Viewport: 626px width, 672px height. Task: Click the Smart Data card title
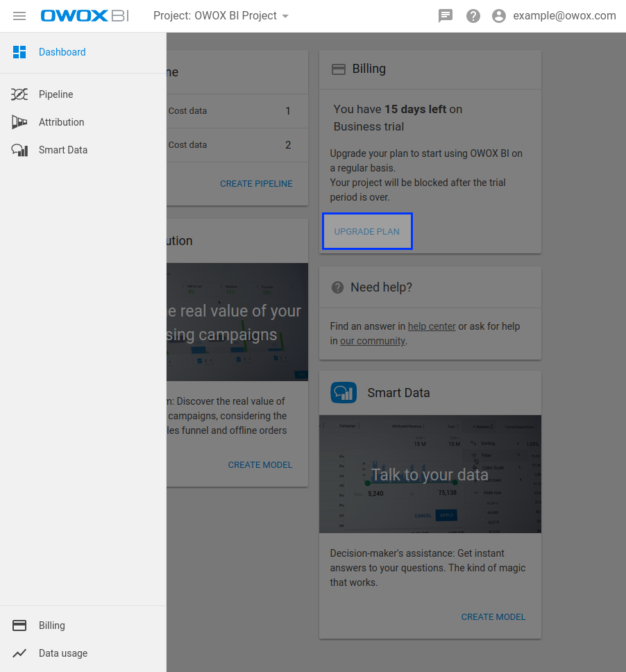point(398,393)
